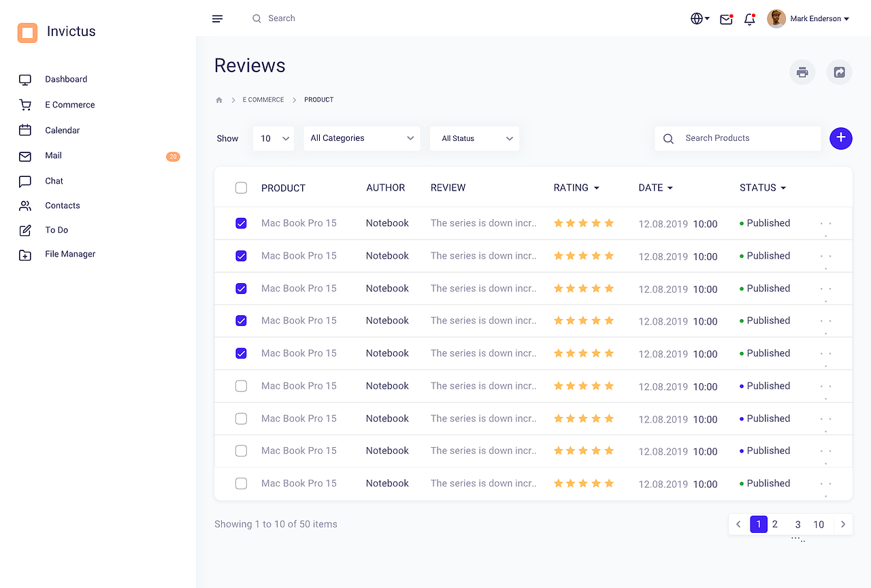Go to page 2 in pagination

775,524
